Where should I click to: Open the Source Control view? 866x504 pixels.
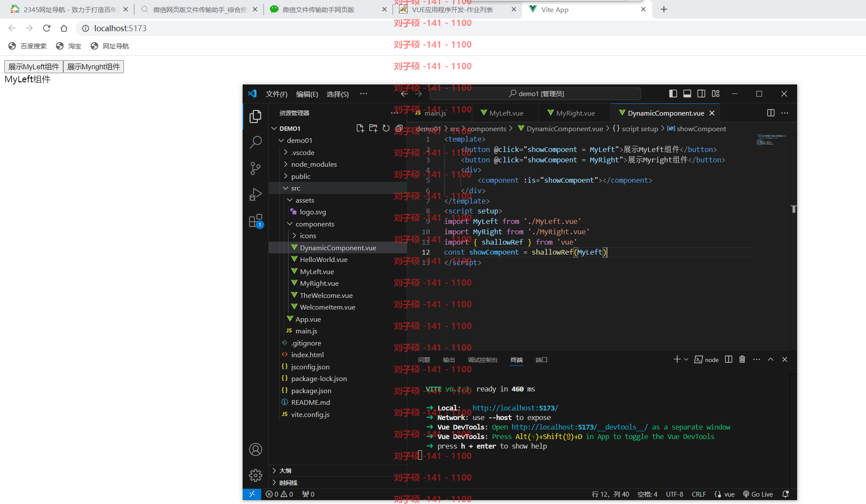[256, 168]
